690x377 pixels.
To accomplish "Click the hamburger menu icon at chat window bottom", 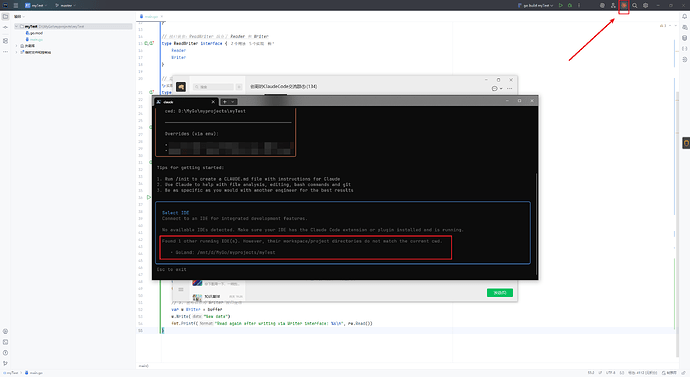I will [181, 289].
